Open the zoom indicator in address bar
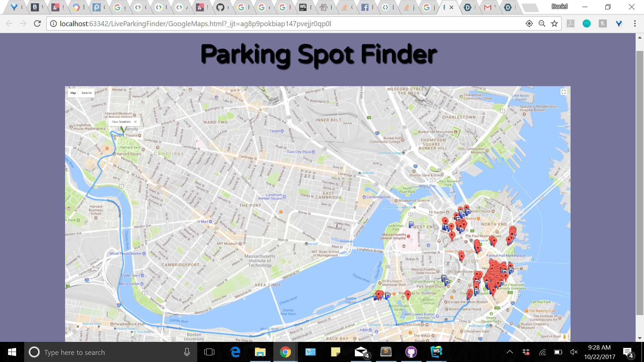The image size is (644, 362). coord(542,23)
